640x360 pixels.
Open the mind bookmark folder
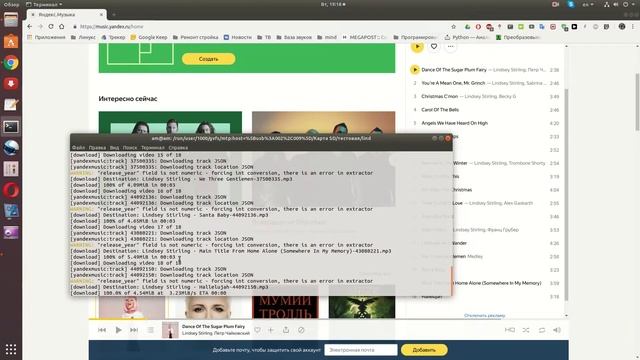(327, 37)
